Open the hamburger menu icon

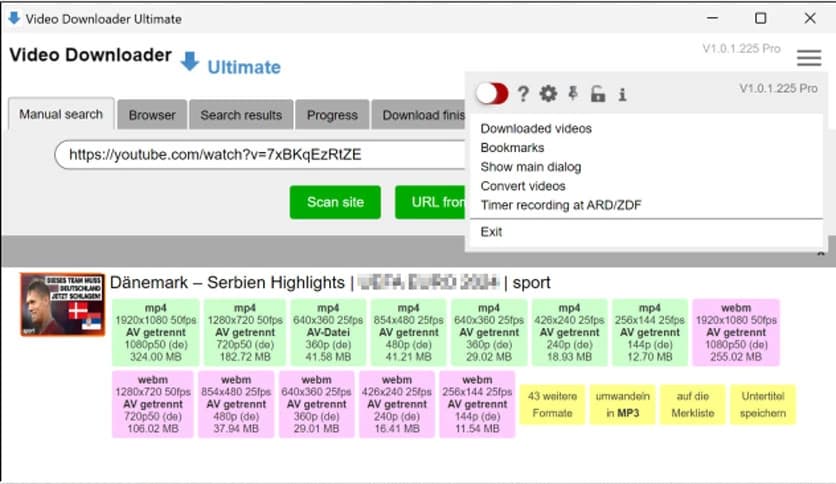(x=809, y=58)
